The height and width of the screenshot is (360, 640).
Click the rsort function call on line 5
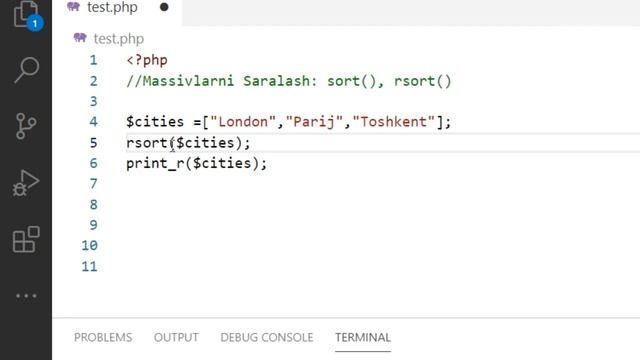pyautogui.click(x=147, y=143)
